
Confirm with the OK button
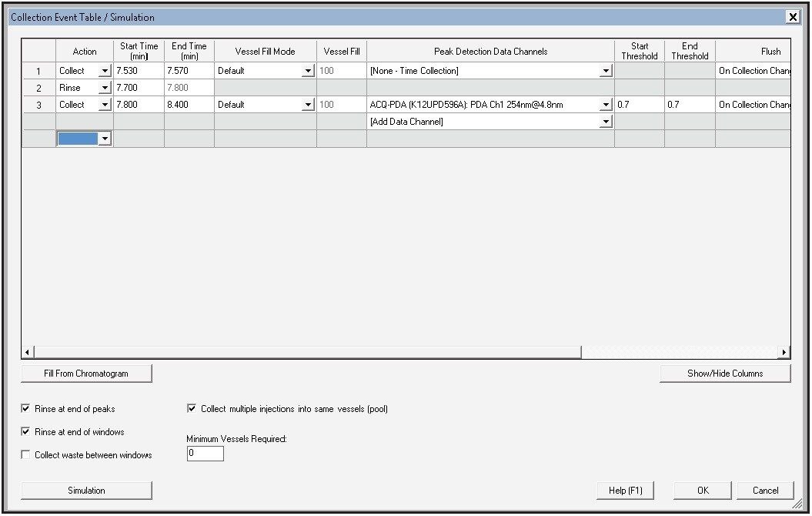pos(703,491)
